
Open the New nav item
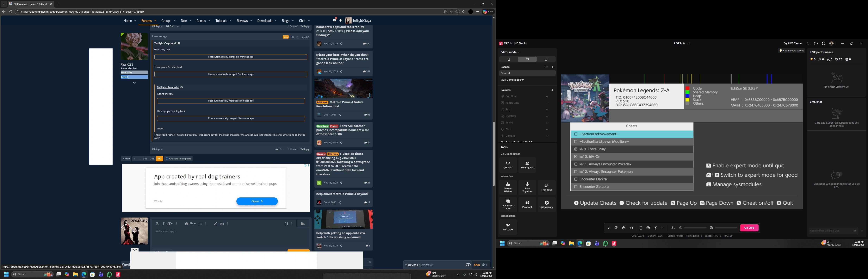click(x=184, y=21)
